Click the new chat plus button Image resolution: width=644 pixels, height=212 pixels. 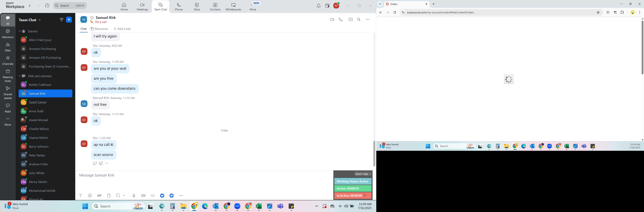[x=69, y=20]
